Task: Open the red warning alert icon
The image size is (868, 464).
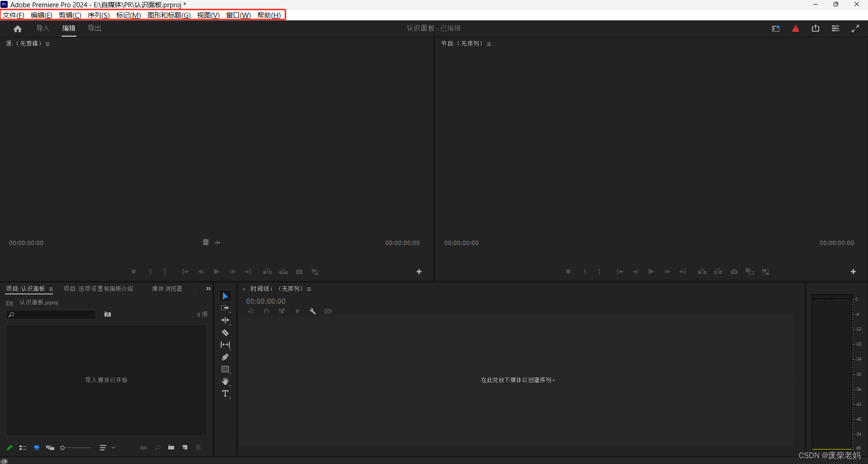Action: click(796, 28)
